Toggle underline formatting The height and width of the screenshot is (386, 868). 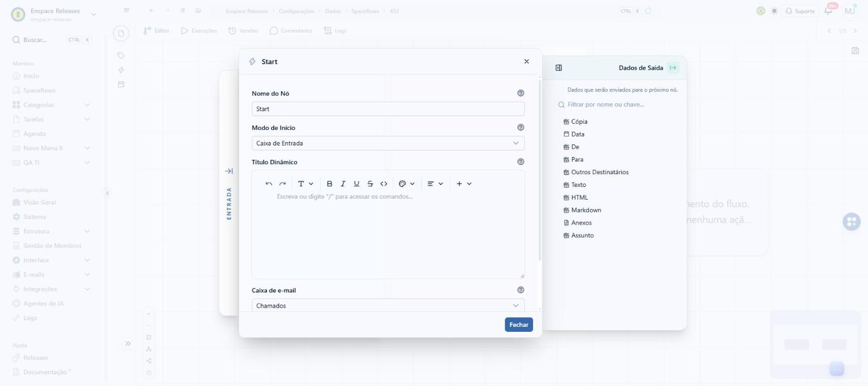[x=356, y=184]
